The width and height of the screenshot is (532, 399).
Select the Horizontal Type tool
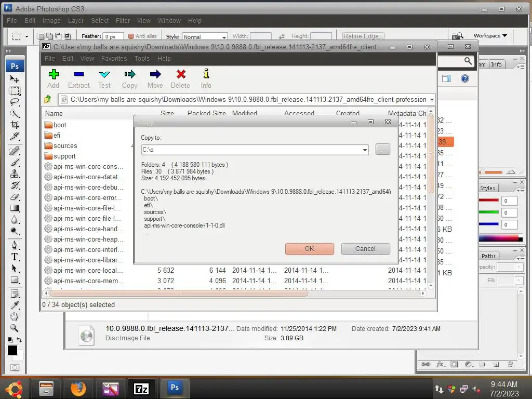(x=14, y=257)
